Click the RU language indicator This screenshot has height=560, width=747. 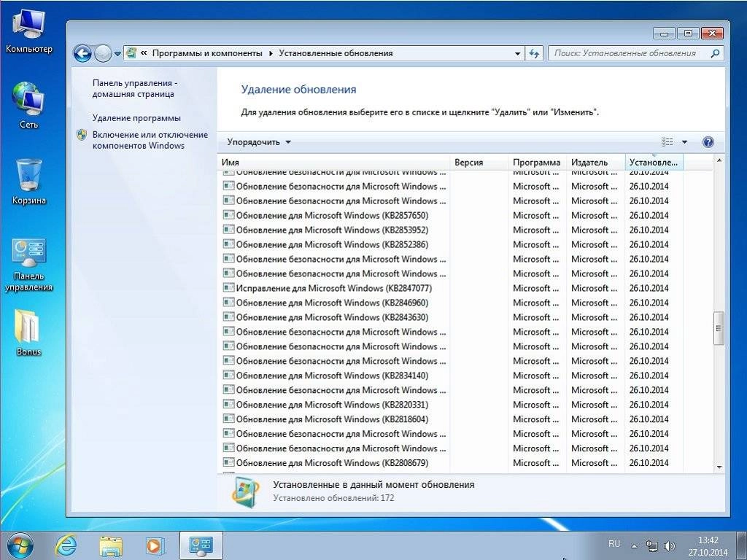tap(614, 544)
